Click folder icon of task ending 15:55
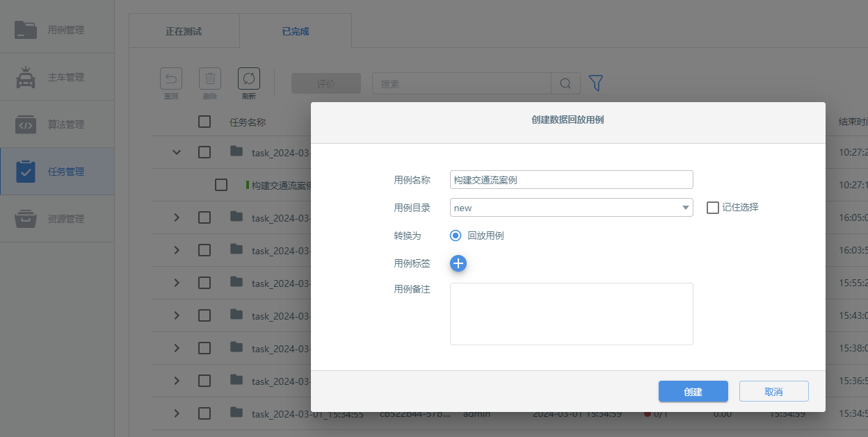 pyautogui.click(x=236, y=282)
